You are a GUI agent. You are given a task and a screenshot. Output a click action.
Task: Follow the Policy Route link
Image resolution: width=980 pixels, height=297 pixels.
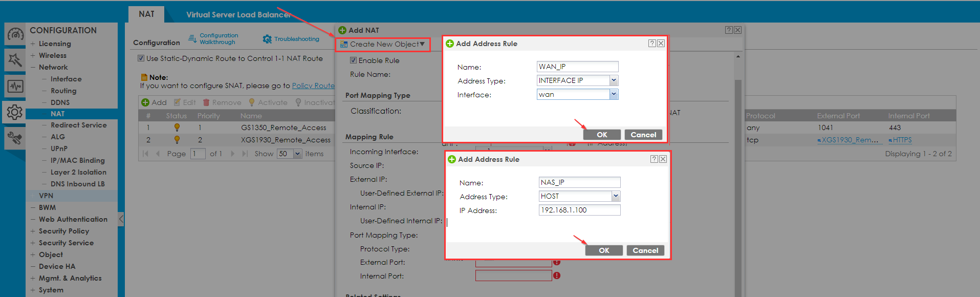pyautogui.click(x=313, y=86)
